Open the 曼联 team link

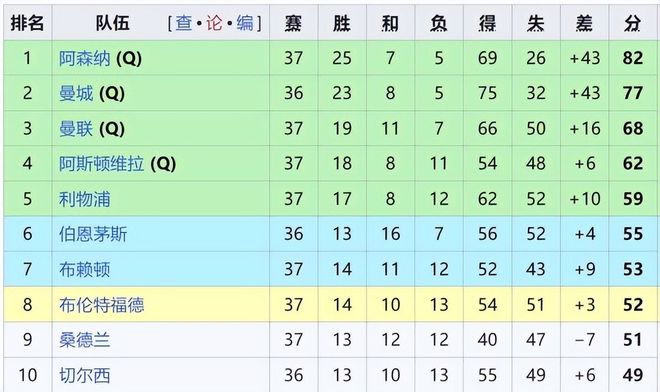coord(76,128)
